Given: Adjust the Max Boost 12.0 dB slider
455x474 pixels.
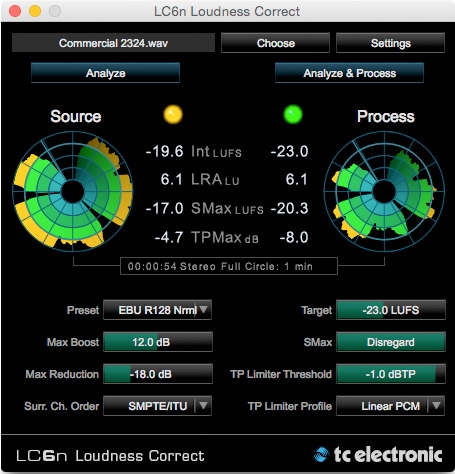Looking at the screenshot, I should (x=158, y=342).
